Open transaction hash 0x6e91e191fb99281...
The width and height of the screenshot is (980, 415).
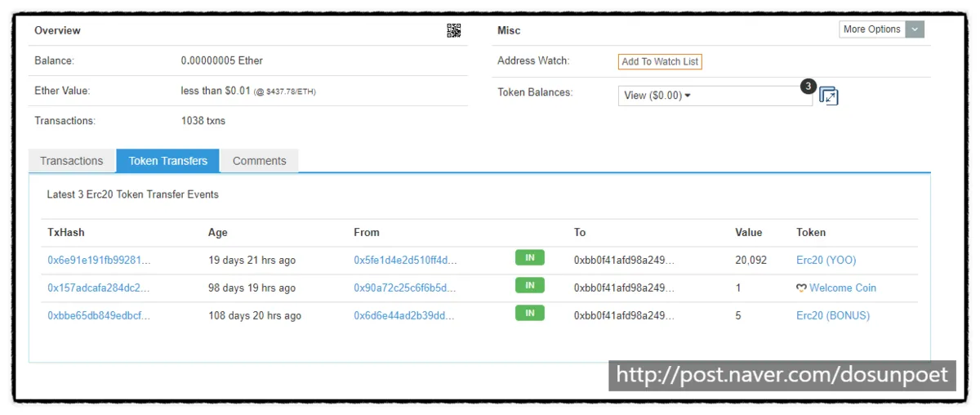(x=99, y=261)
